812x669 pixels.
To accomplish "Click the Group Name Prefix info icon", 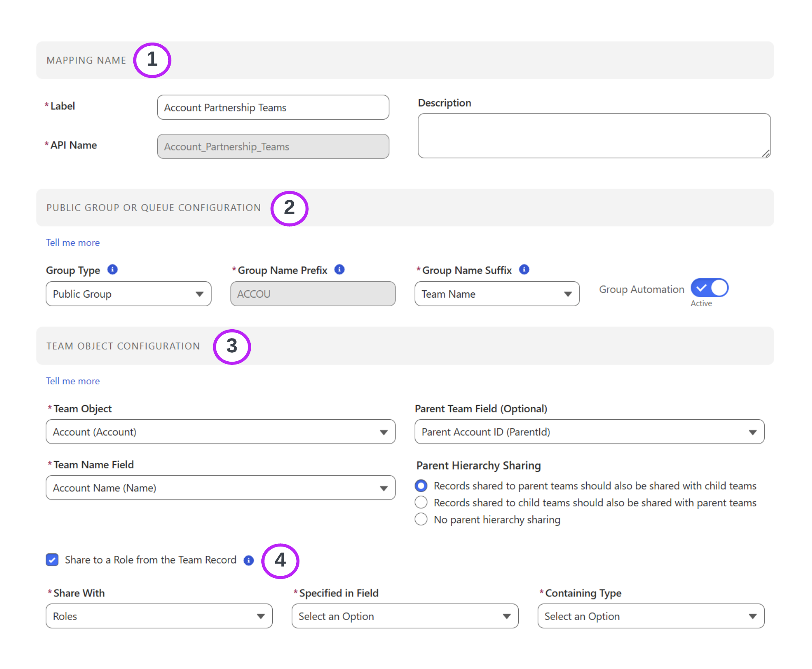I will (340, 270).
